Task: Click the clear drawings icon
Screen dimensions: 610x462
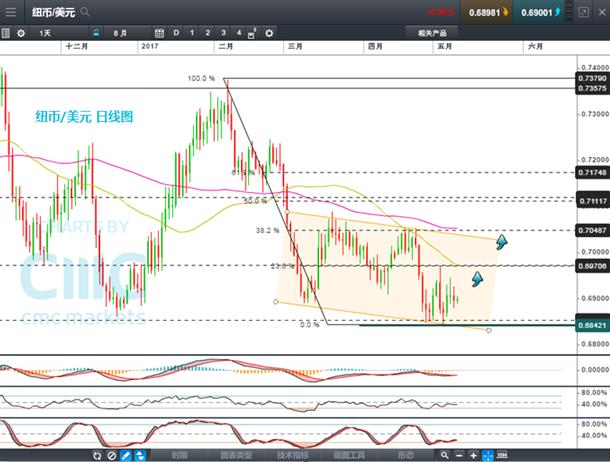Action: pyautogui.click(x=112, y=455)
